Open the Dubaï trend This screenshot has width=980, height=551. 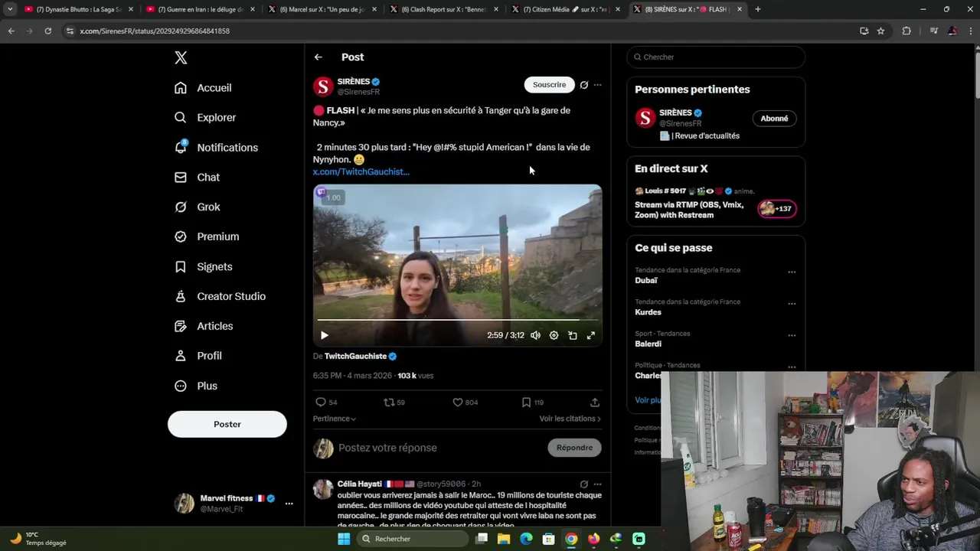click(646, 281)
